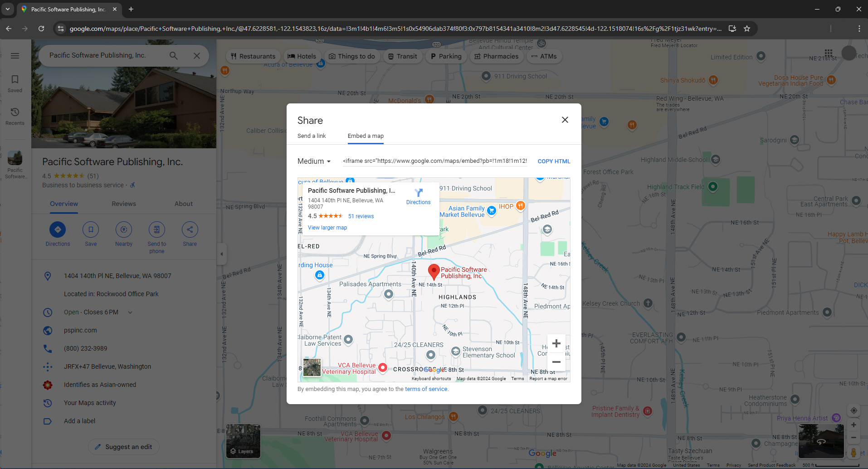
Task: Copy plus code JRFX+47 Bellevue
Action: click(107, 366)
